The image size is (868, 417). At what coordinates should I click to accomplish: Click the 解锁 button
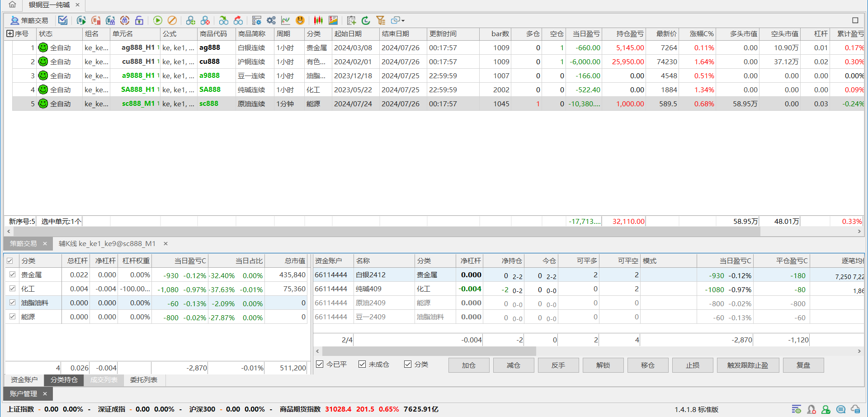tap(603, 365)
